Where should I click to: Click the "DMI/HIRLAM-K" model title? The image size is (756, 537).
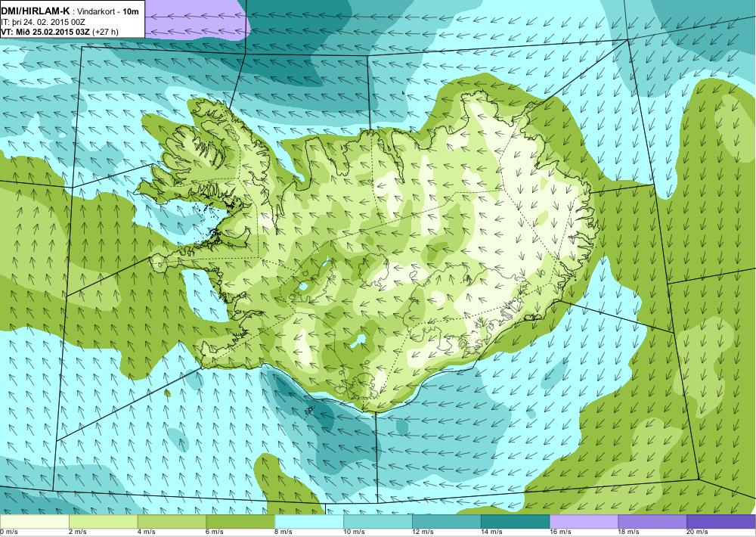[35, 11]
